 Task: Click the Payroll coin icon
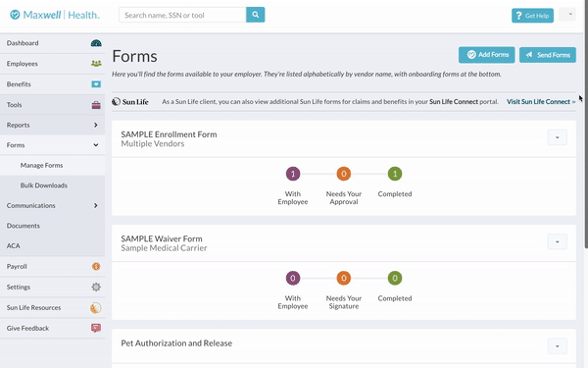(x=96, y=266)
